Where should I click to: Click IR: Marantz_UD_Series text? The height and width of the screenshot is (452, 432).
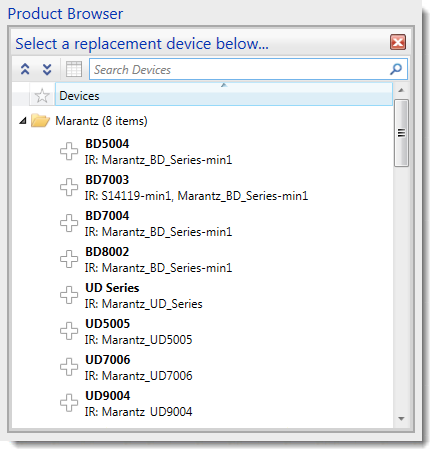click(x=144, y=304)
